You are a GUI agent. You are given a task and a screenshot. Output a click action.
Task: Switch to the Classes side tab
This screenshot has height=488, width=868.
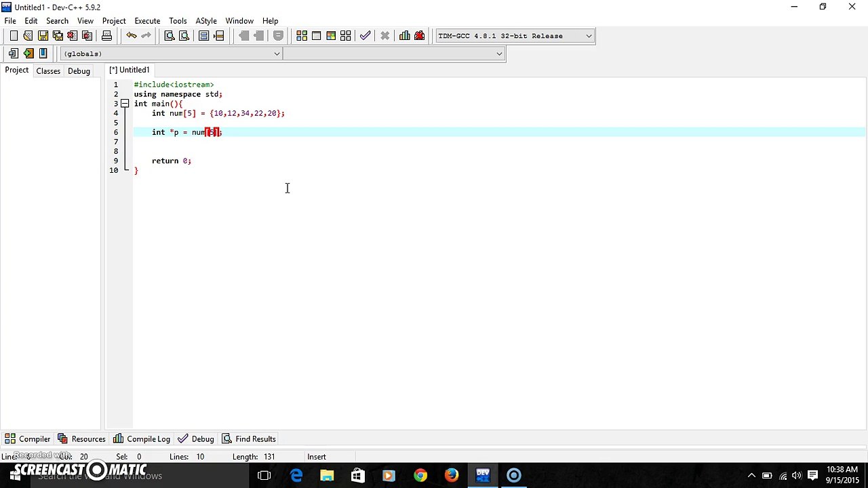pos(48,71)
